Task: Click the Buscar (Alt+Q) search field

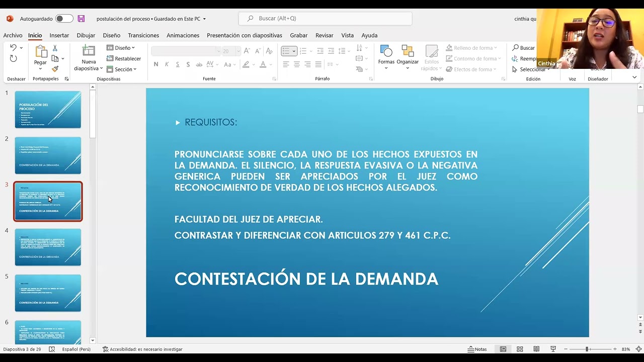Action: coord(325,19)
